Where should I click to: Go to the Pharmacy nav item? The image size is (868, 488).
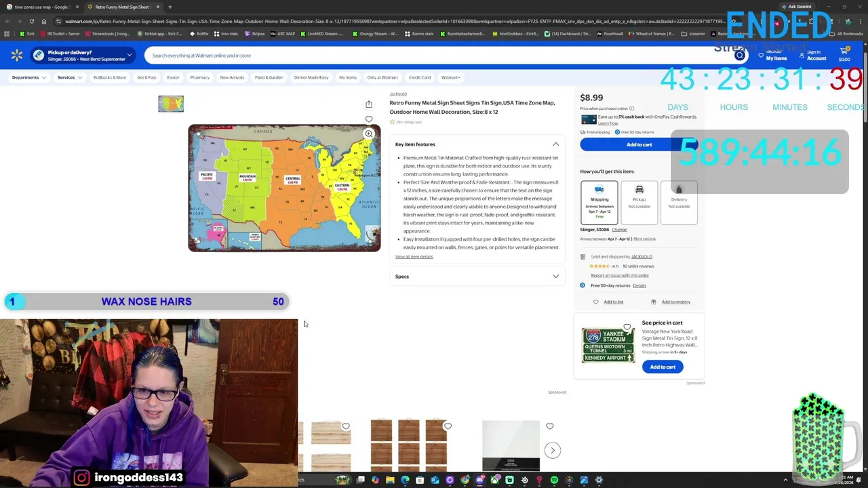199,77
